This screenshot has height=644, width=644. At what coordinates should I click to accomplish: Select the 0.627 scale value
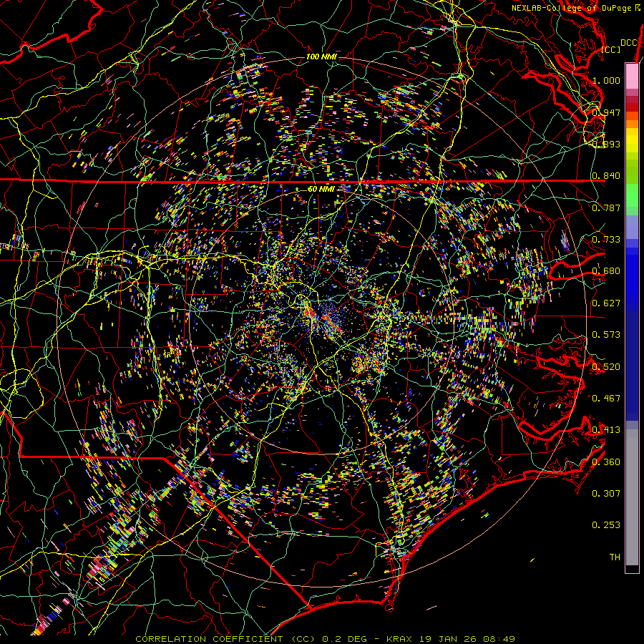(x=606, y=303)
